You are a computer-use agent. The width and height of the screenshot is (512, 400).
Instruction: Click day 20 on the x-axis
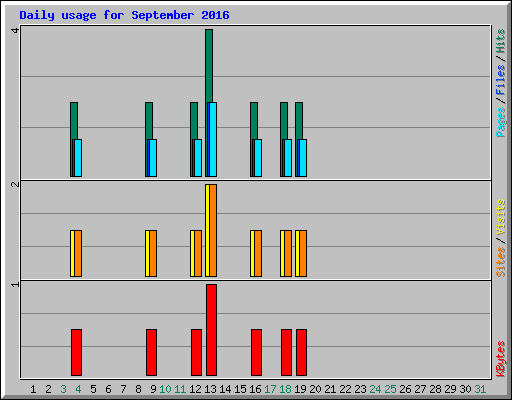point(315,389)
